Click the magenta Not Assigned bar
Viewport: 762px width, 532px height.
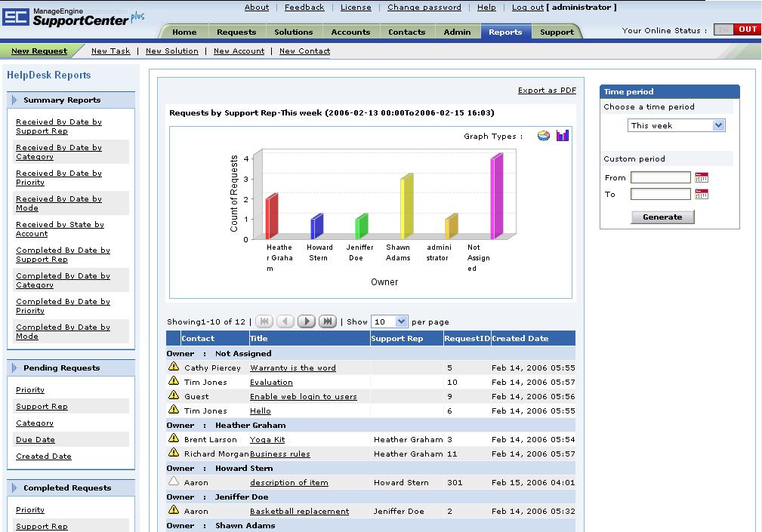click(x=497, y=196)
